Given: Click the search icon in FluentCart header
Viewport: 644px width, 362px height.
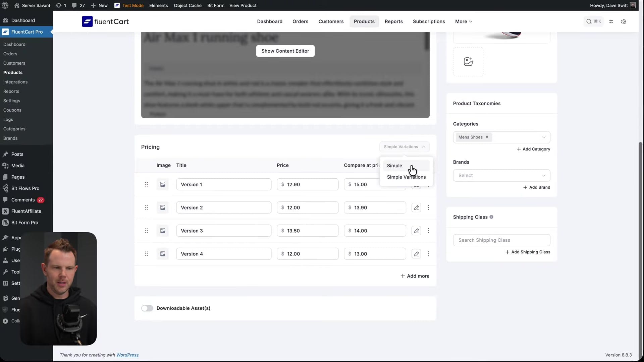Looking at the screenshot, I should click(589, 21).
